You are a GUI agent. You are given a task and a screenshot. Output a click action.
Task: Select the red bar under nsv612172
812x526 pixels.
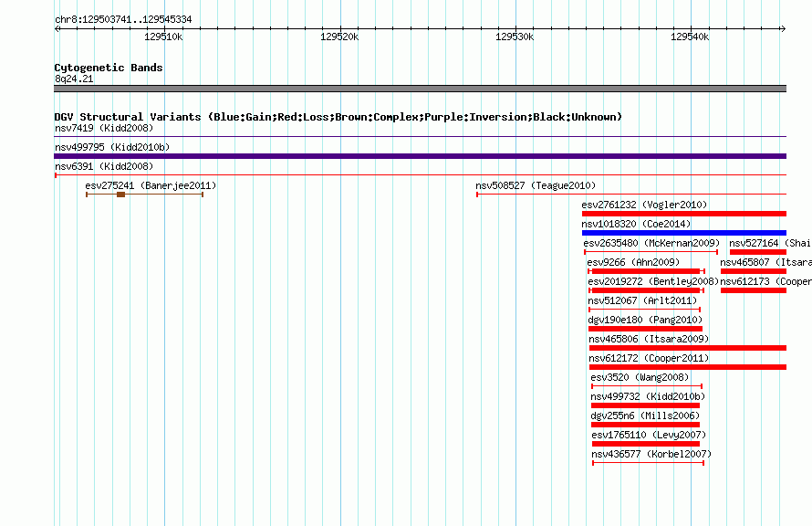click(x=688, y=367)
